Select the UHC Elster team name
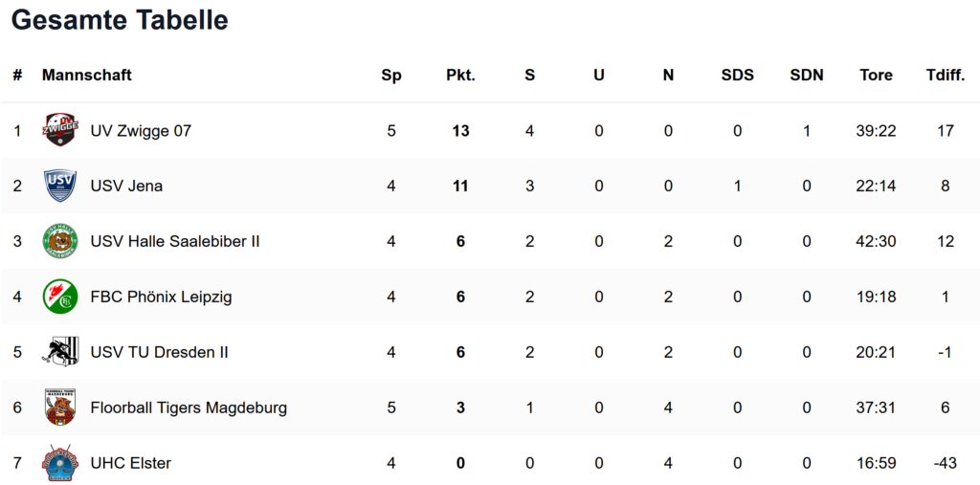Viewport: 980px width, 485px height. click(130, 464)
